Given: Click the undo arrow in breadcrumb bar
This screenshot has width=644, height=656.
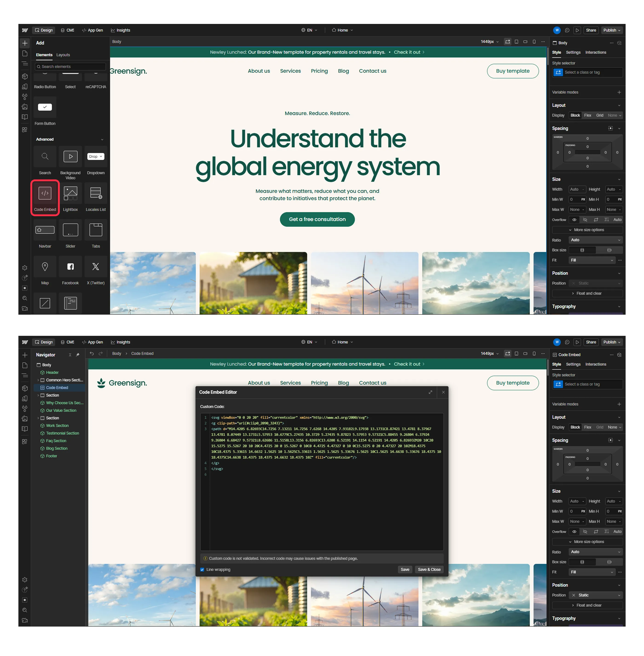Looking at the screenshot, I should click(92, 354).
